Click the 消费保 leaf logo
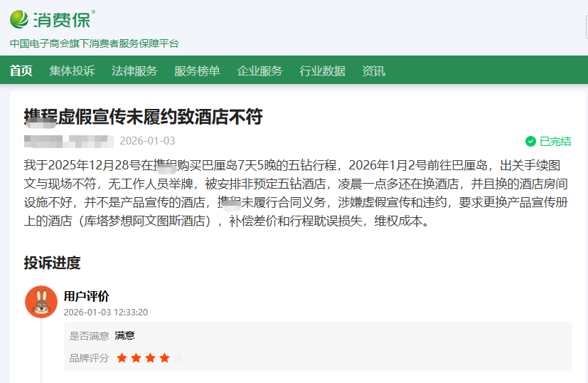The width and height of the screenshot is (588, 383). (20, 19)
